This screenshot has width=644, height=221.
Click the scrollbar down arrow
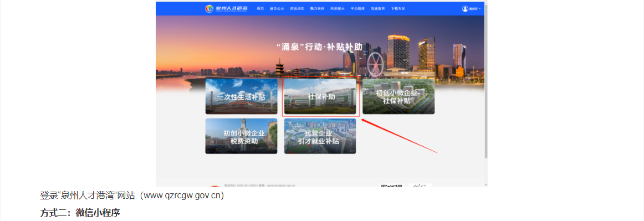[486, 184]
